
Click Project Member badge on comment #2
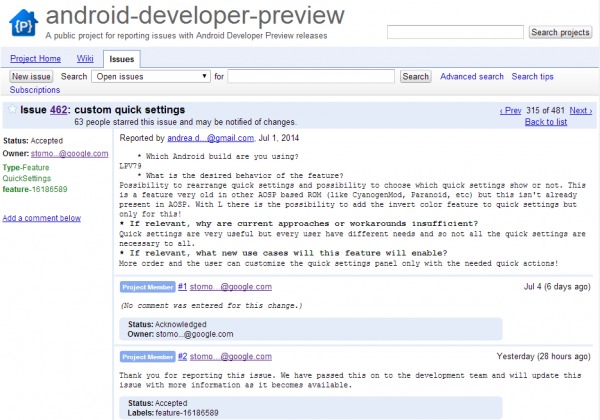pyautogui.click(x=148, y=357)
